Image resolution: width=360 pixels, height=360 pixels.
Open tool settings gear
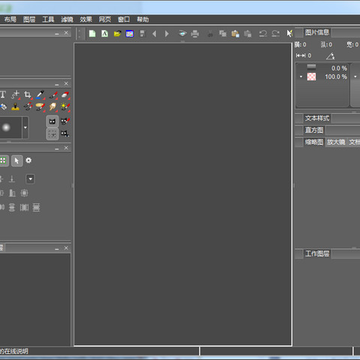click(29, 160)
